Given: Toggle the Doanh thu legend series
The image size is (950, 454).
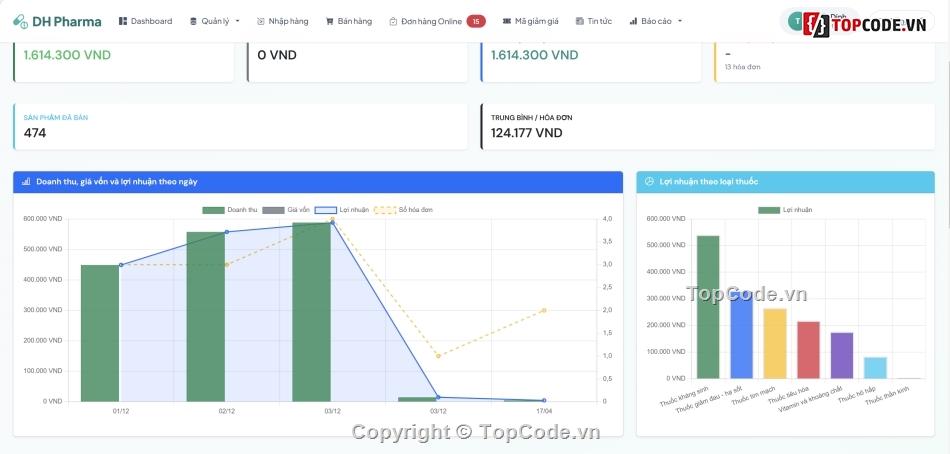Looking at the screenshot, I should click(x=230, y=210).
